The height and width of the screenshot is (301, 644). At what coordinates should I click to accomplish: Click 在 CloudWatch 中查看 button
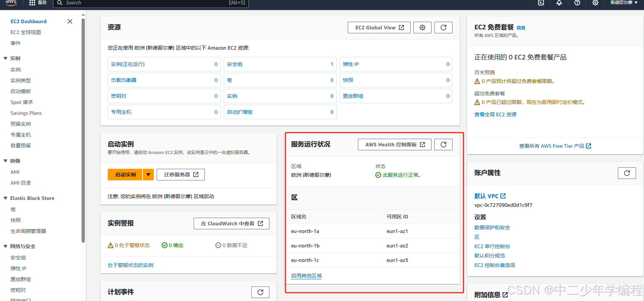(x=231, y=223)
